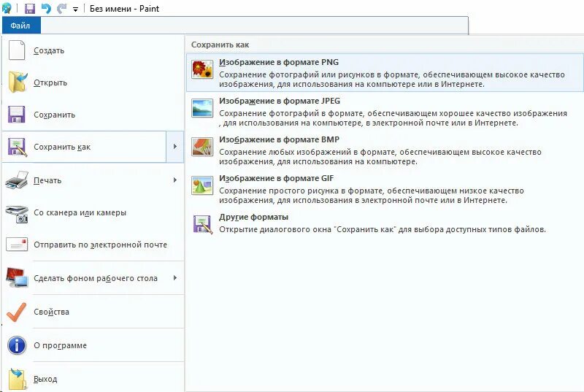This screenshot has height=392, width=584.
Task: Click the printer icon next to Печать
Action: pyautogui.click(x=17, y=180)
